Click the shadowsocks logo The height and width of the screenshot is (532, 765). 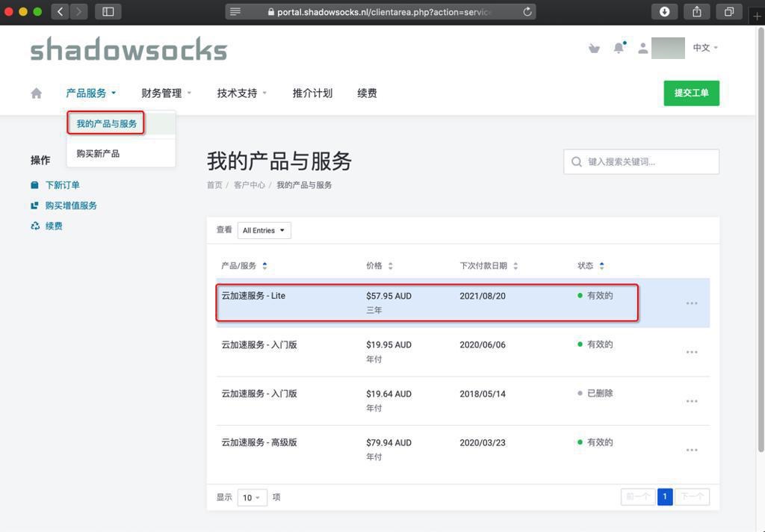tap(128, 49)
